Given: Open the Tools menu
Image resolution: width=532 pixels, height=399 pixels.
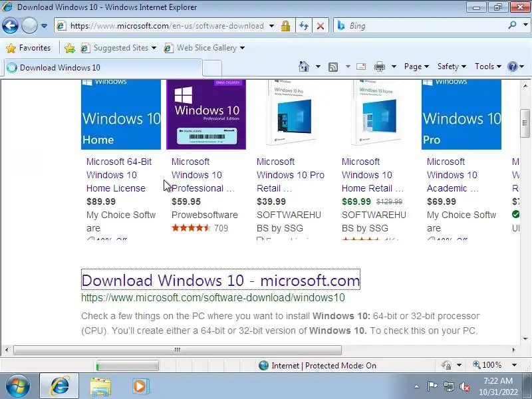Looking at the screenshot, I should tap(488, 66).
